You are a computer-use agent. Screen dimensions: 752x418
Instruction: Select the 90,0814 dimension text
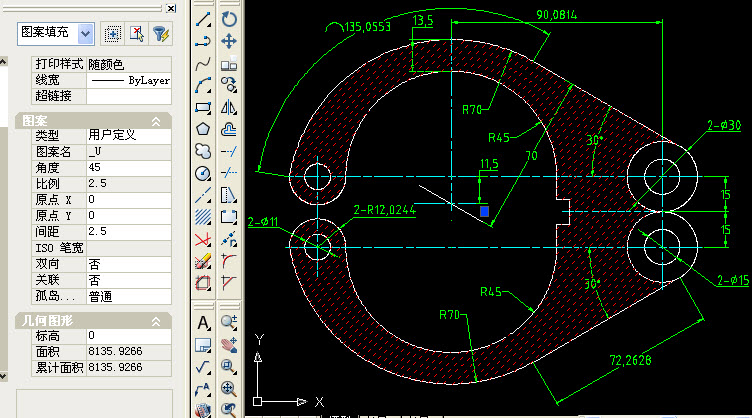tap(556, 15)
